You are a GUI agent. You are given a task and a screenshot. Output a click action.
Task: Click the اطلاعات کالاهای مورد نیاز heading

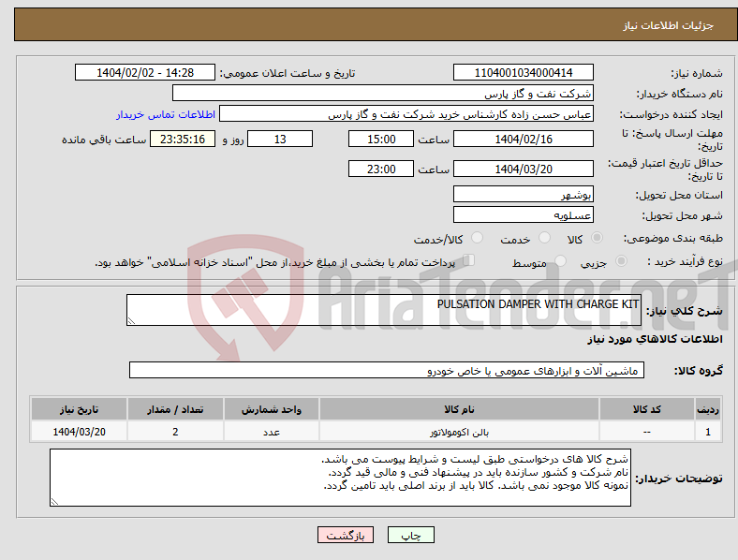tap(655, 339)
